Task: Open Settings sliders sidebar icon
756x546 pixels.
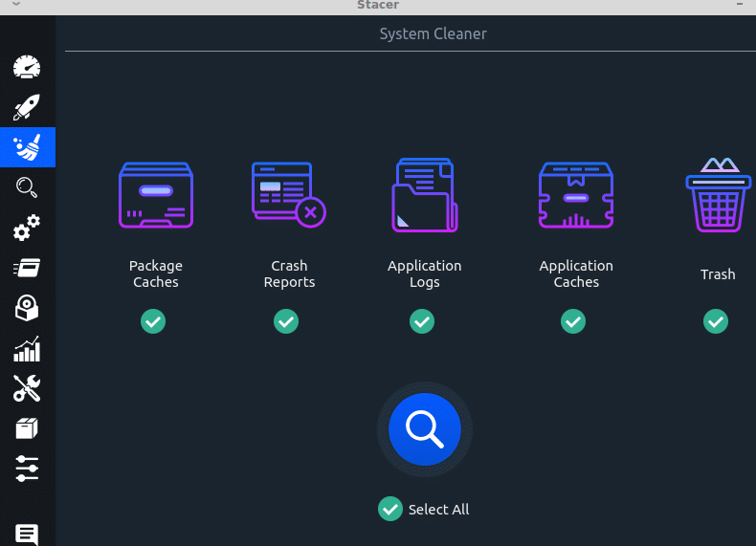Action: coord(27,469)
